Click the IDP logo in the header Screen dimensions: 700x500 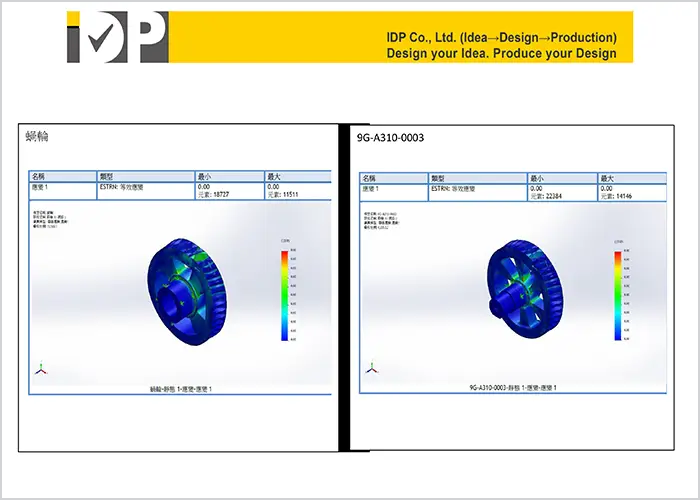point(116,37)
